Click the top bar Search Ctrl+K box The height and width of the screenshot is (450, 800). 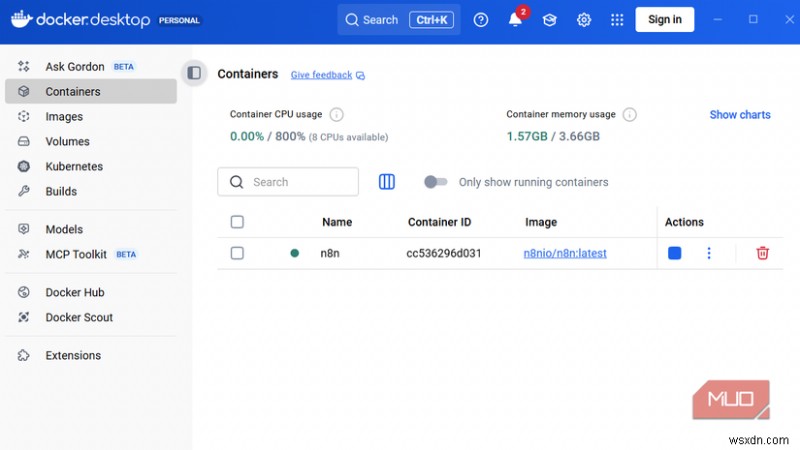(398, 20)
